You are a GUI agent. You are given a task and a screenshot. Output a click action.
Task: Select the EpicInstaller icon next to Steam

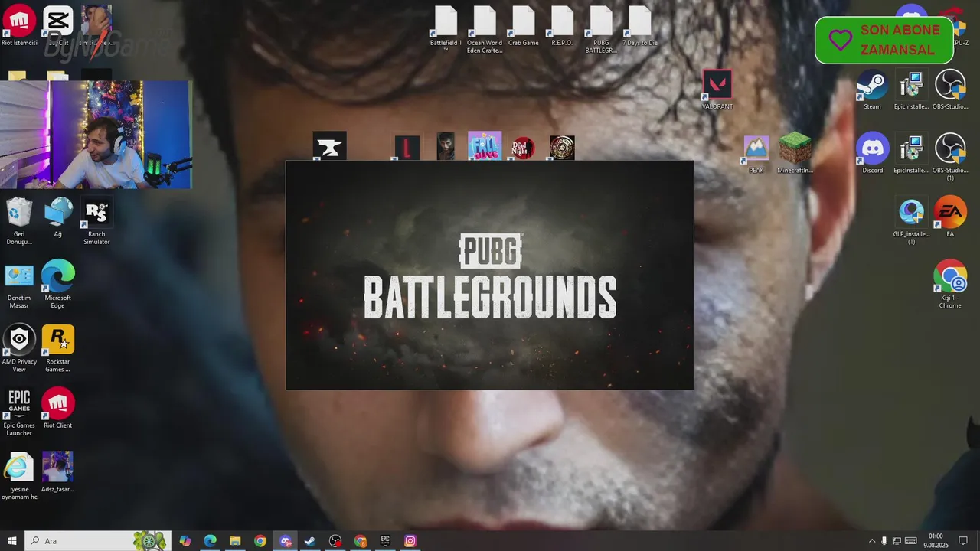pyautogui.click(x=911, y=90)
